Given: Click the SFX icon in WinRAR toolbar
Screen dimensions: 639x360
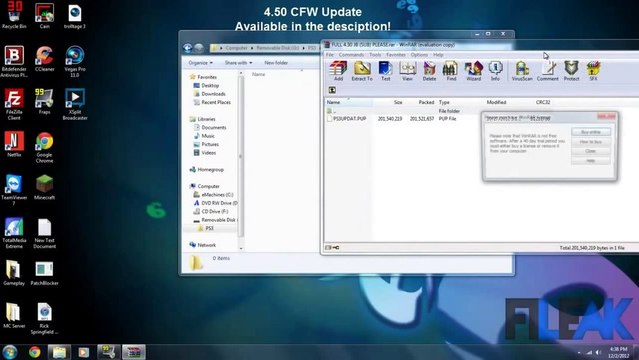Looking at the screenshot, I should 593,71.
